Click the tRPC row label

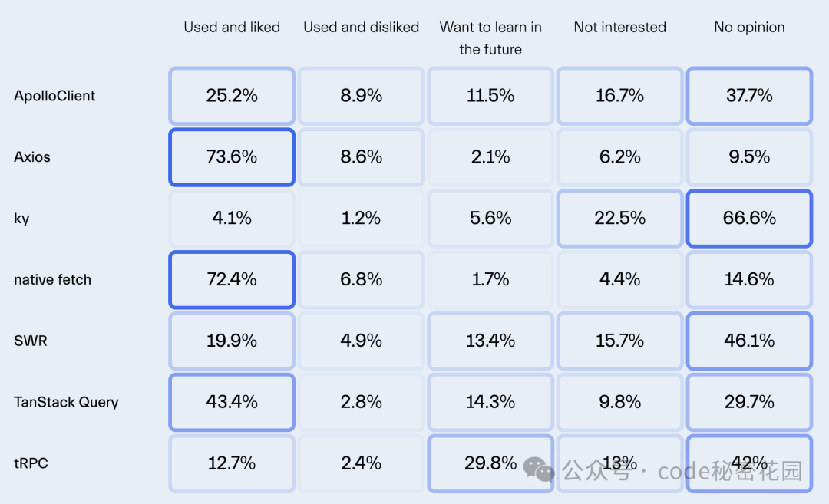tap(31, 463)
